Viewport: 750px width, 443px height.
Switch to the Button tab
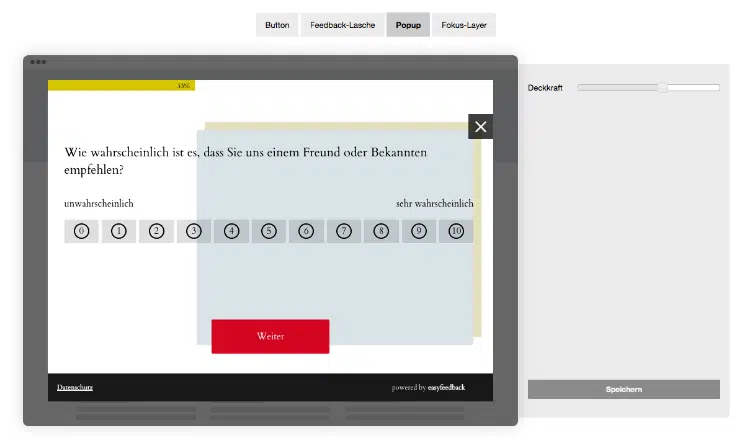pyautogui.click(x=277, y=25)
